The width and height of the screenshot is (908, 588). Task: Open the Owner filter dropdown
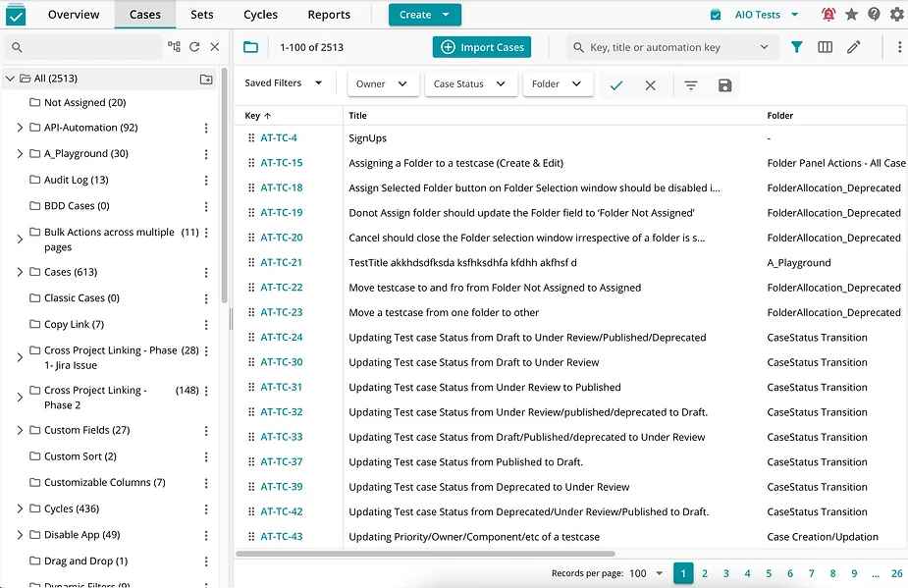click(383, 84)
